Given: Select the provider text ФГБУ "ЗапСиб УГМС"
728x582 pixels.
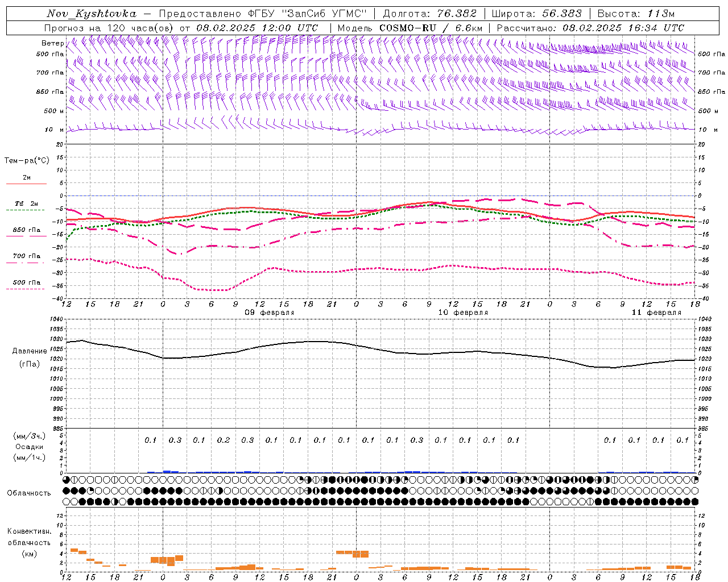Looking at the screenshot, I should (307, 14).
